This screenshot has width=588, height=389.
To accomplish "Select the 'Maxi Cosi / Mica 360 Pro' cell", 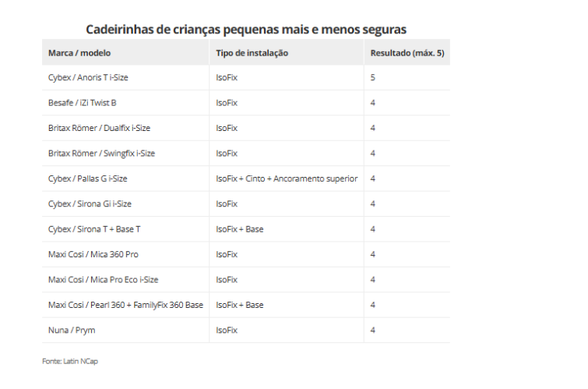I will pyautogui.click(x=93, y=254).
